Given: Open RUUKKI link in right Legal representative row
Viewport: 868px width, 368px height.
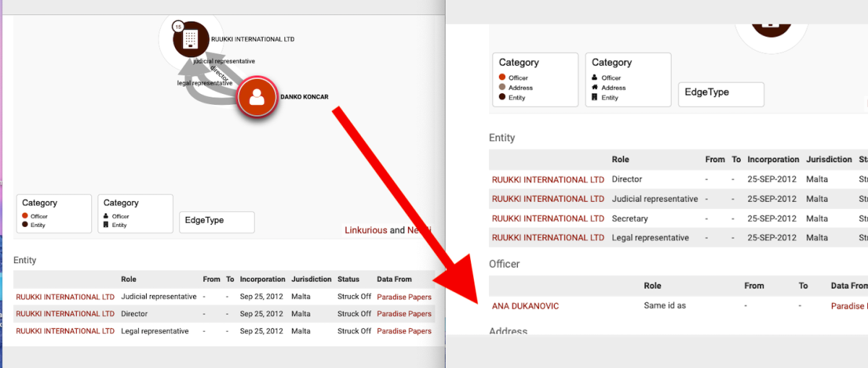Looking at the screenshot, I should click(548, 238).
